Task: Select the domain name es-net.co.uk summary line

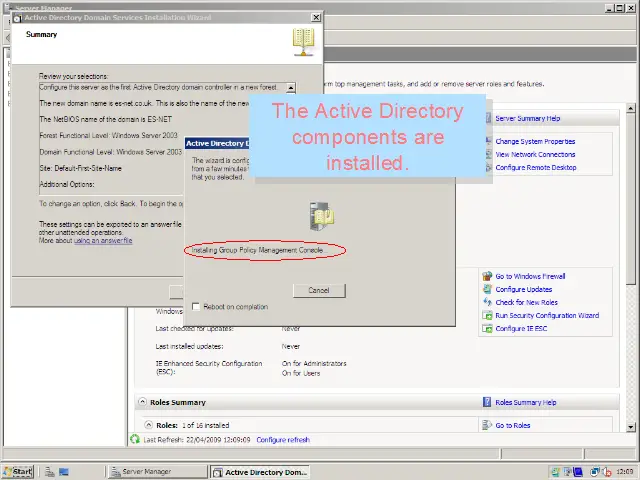Action: pyautogui.click(x=144, y=103)
